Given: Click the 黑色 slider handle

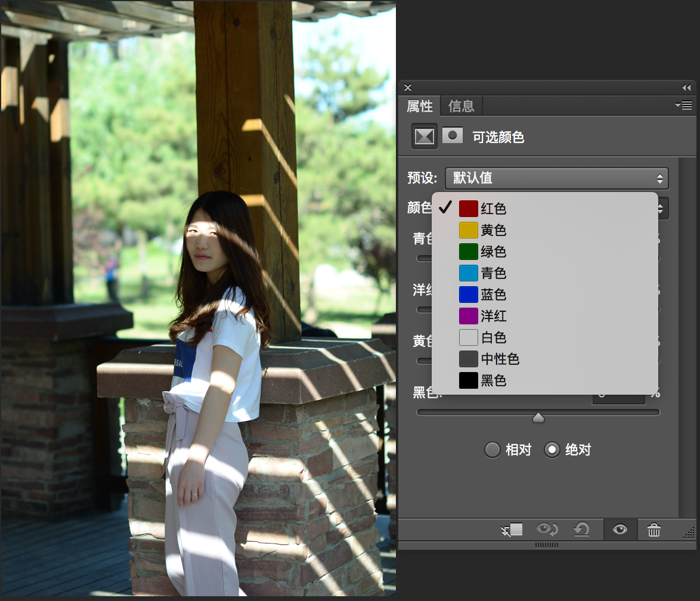Looking at the screenshot, I should tap(538, 417).
